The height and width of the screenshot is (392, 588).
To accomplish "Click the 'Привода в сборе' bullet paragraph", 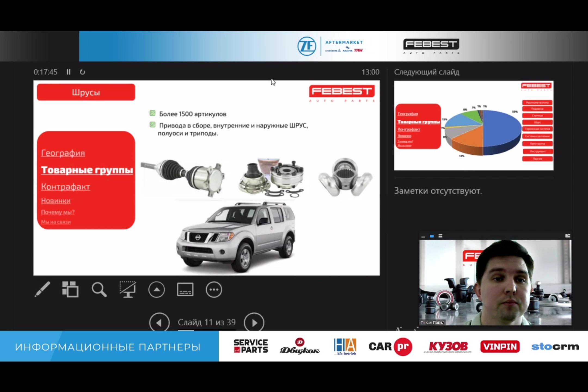I will coord(233,129).
